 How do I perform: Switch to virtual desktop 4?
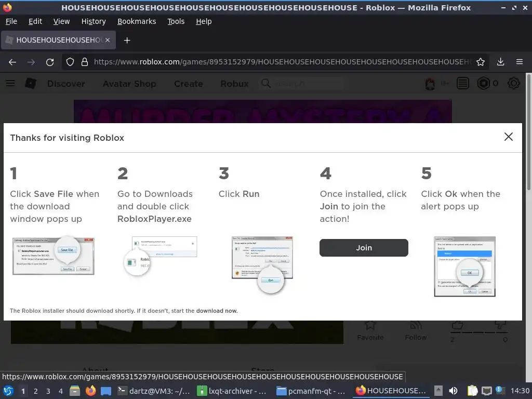tap(61, 391)
